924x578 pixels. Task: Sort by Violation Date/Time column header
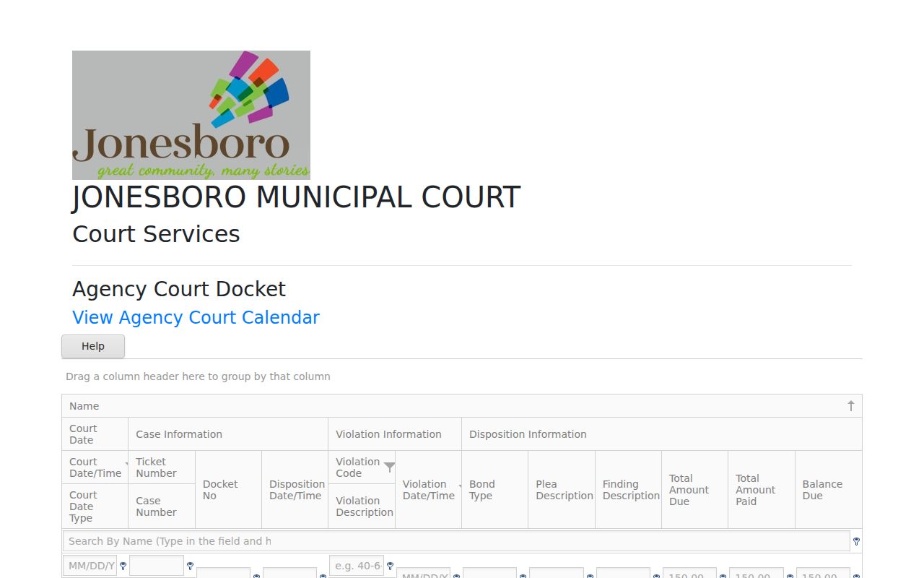(x=428, y=490)
